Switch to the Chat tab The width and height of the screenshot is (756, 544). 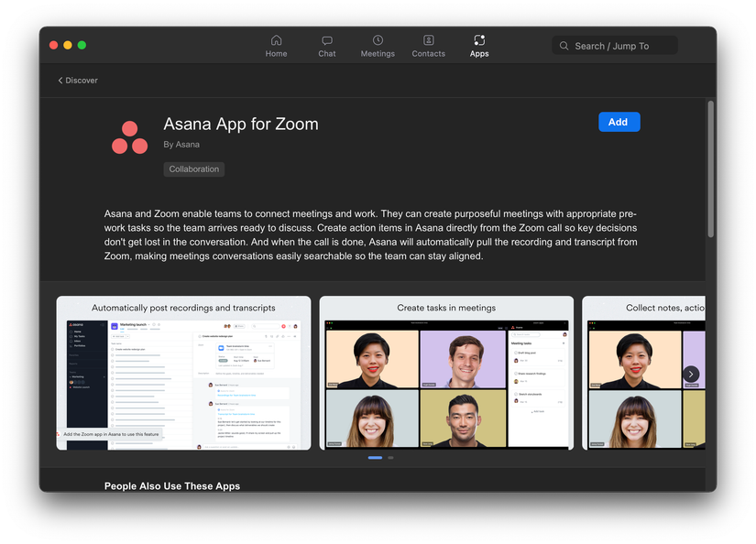click(326, 47)
